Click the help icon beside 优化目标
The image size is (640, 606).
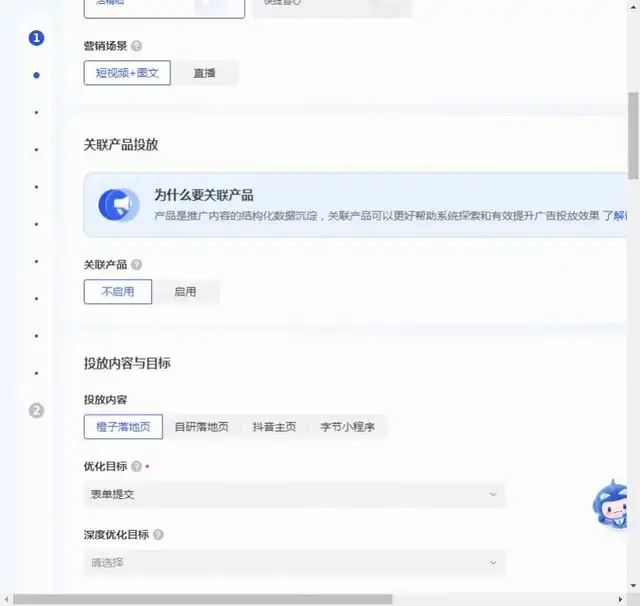coord(136,466)
